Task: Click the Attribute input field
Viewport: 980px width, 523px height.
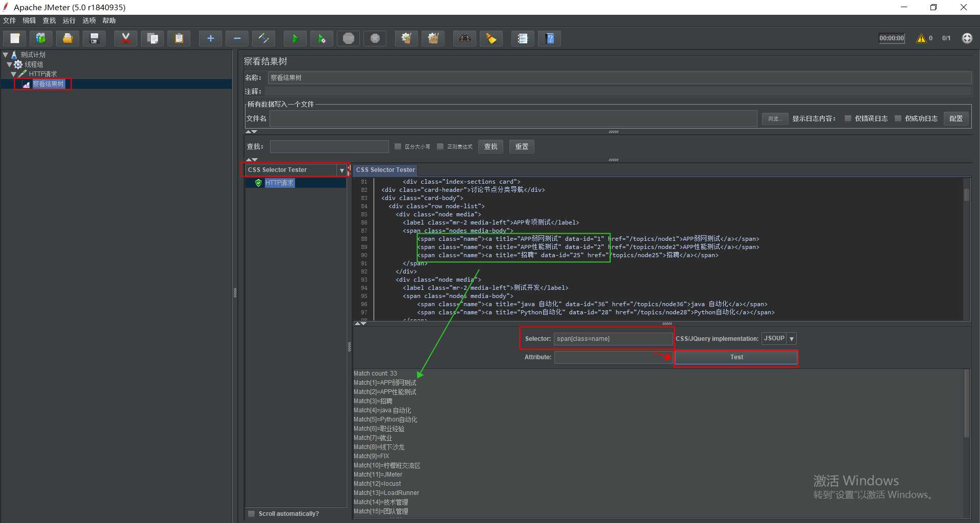Action: (613, 357)
